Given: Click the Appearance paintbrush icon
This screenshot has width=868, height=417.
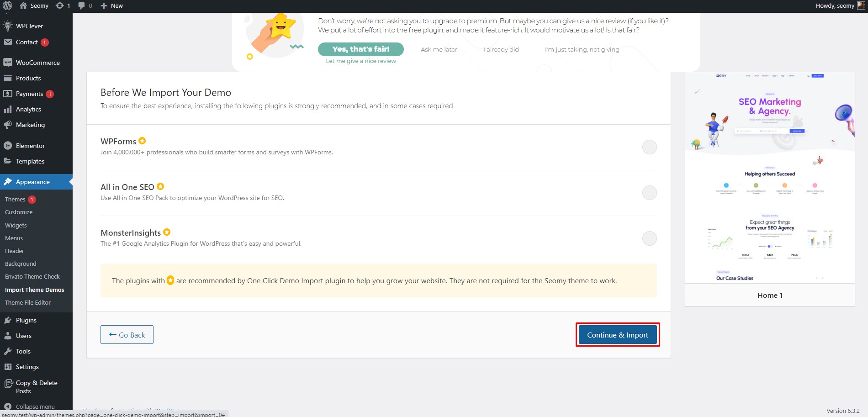Looking at the screenshot, I should pos(8,182).
